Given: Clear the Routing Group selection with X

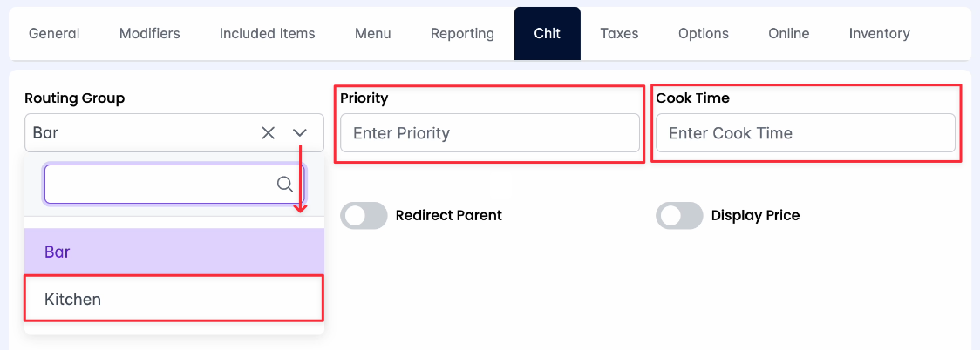Looking at the screenshot, I should pos(269,133).
